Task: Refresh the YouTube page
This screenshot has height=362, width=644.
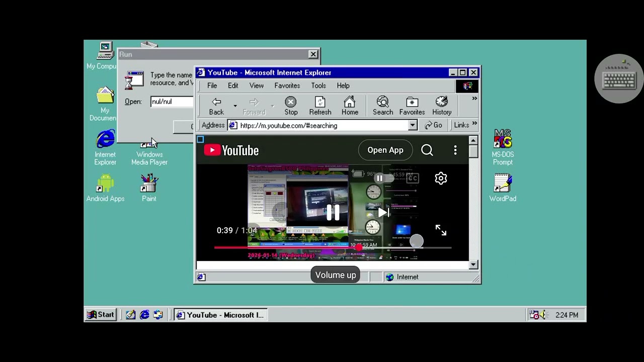Action: [320, 106]
